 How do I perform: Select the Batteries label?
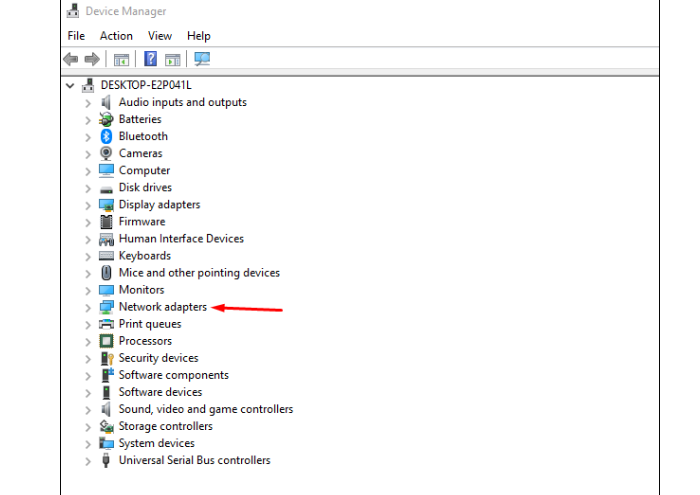pos(140,119)
